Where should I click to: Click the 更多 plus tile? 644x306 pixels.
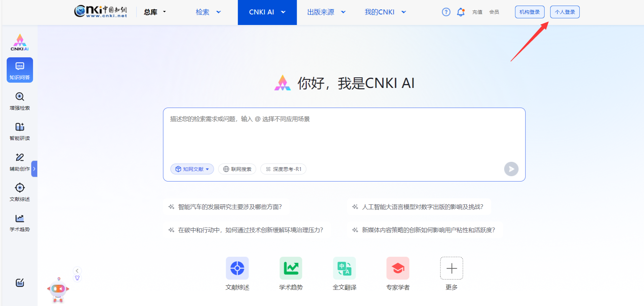(x=452, y=274)
